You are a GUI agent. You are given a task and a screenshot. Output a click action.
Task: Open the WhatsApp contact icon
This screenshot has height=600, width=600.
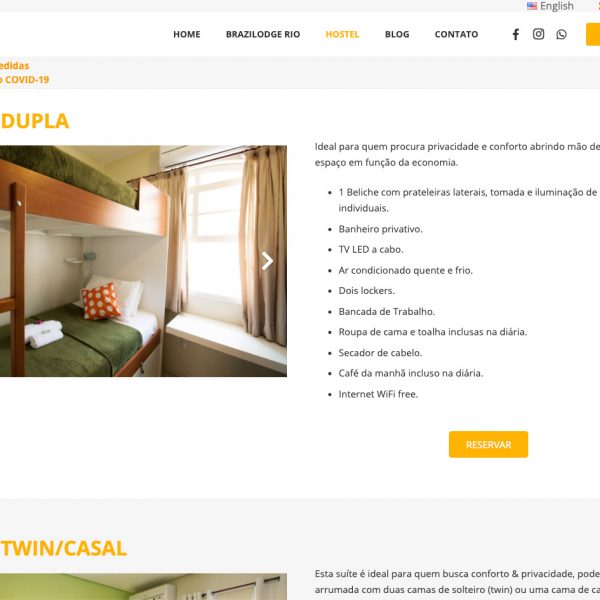coord(561,34)
